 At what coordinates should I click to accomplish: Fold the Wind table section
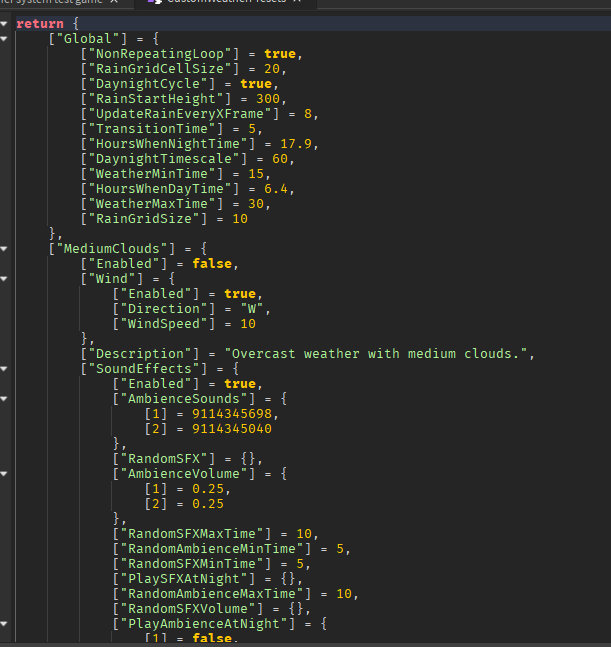click(x=4, y=279)
